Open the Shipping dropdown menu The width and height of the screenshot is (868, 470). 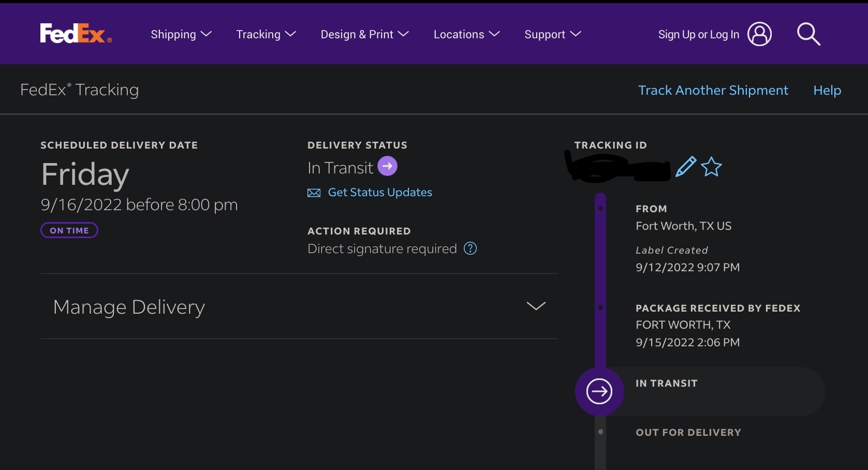tap(181, 34)
